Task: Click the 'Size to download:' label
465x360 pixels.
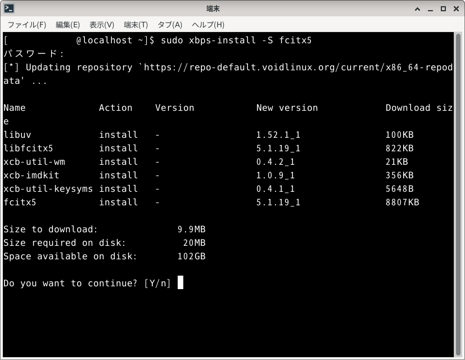Action: [50, 229]
